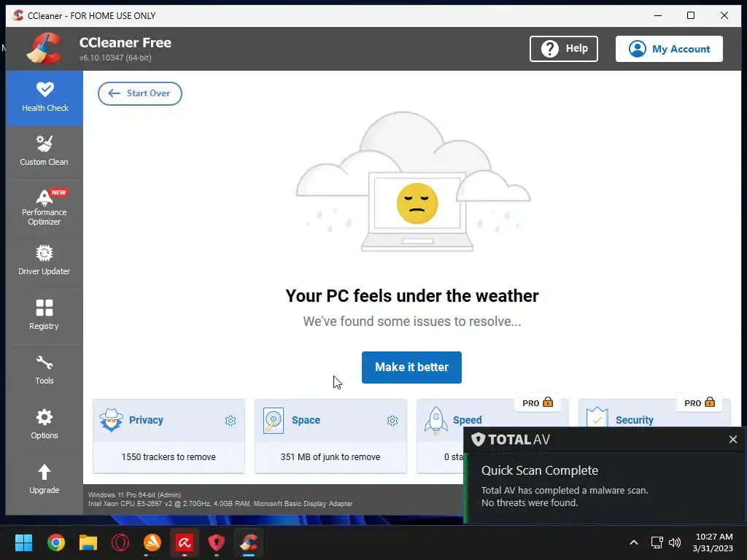Viewport: 747px width, 560px height.
Task: Click the Security shield icon
Action: (597, 418)
